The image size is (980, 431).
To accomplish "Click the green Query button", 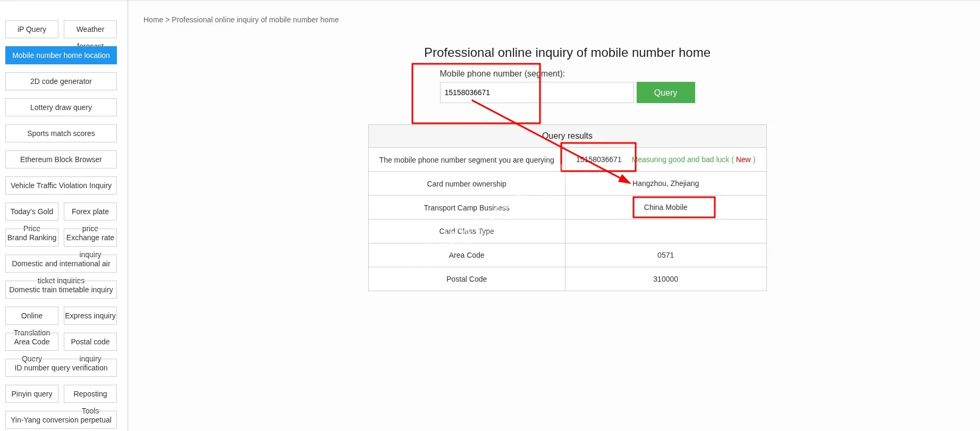I will coord(665,92).
